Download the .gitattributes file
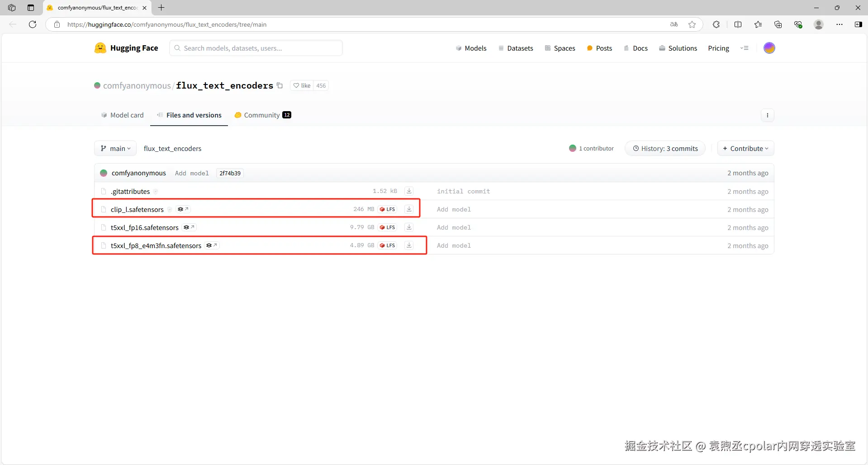Image resolution: width=868 pixels, height=465 pixels. point(409,191)
